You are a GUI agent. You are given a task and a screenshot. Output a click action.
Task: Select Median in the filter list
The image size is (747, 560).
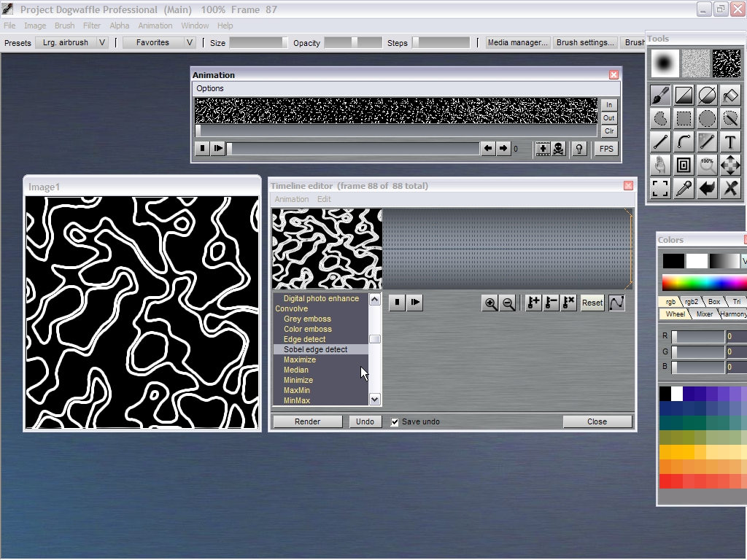pyautogui.click(x=296, y=370)
